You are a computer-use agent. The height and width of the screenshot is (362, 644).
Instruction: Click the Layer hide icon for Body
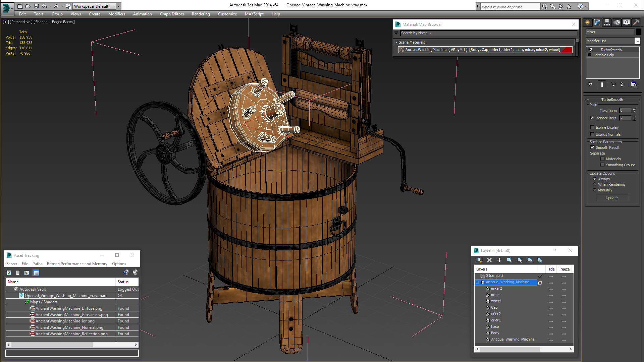[x=550, y=333]
